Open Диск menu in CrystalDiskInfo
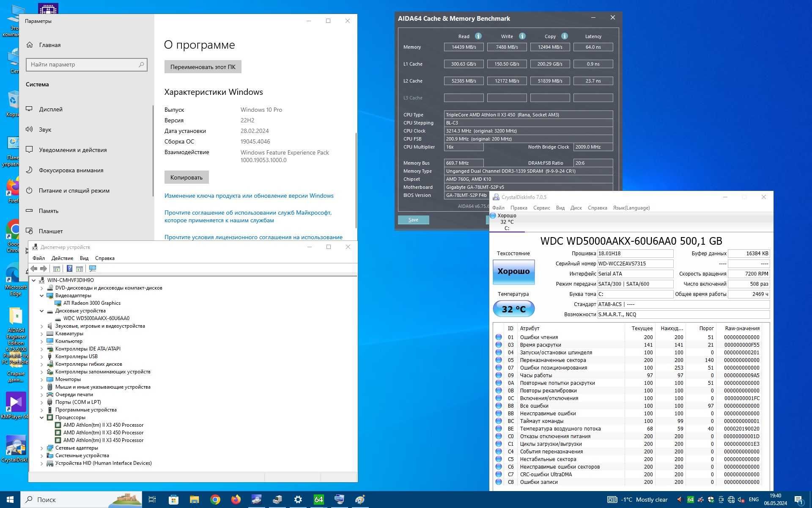 coord(576,208)
